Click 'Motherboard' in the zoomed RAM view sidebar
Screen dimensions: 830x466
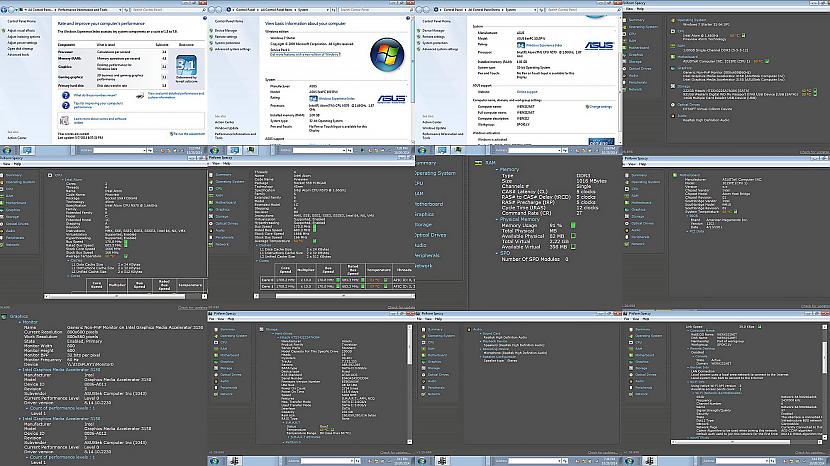[429, 204]
